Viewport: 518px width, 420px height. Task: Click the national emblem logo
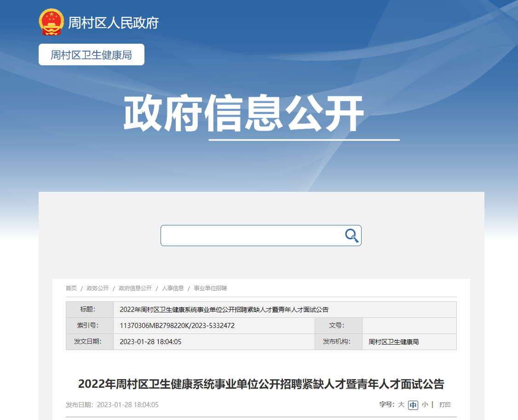point(52,22)
